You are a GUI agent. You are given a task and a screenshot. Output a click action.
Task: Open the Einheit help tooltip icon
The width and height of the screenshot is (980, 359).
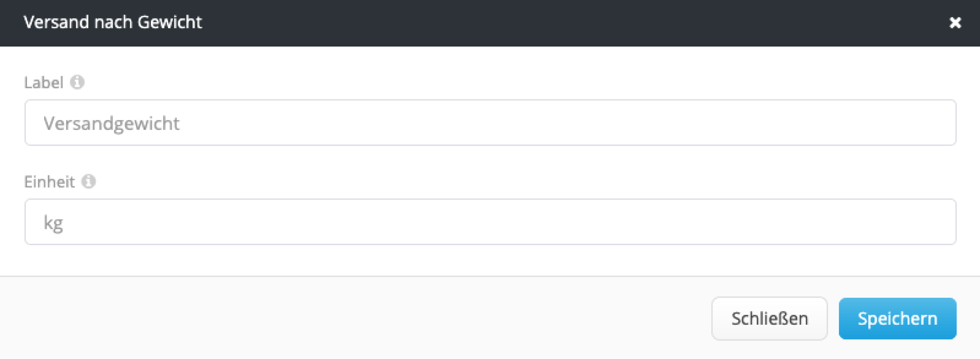[x=88, y=182]
